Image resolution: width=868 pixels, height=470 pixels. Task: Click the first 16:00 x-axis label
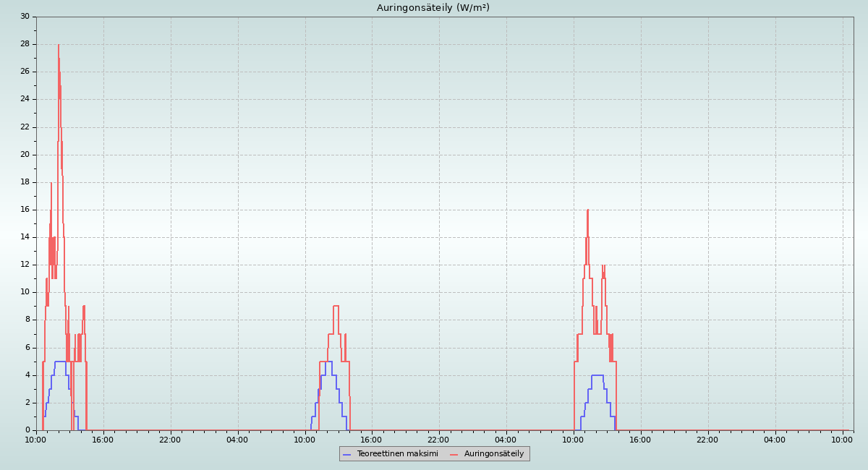pyautogui.click(x=103, y=440)
